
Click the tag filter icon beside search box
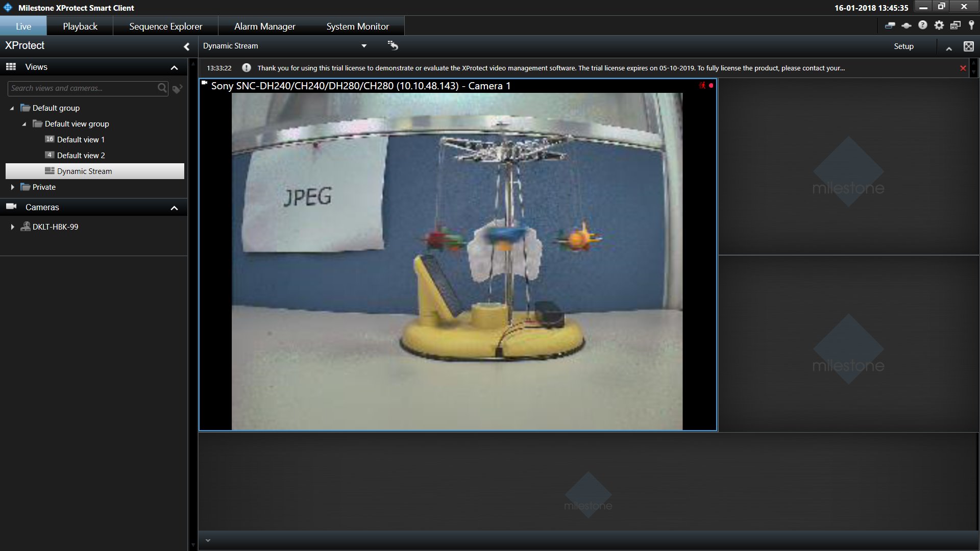tap(177, 89)
